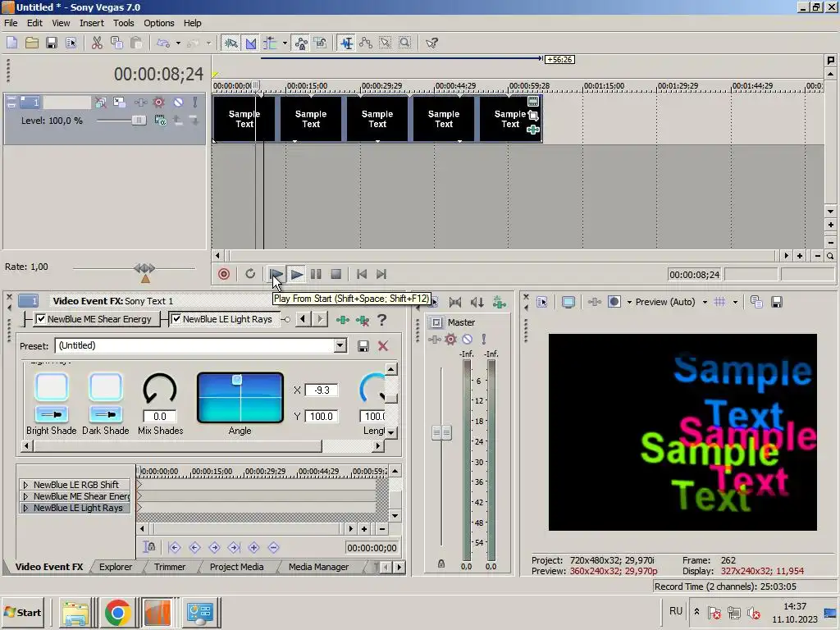Go to End transport button
The height and width of the screenshot is (630, 840).
pos(381,274)
